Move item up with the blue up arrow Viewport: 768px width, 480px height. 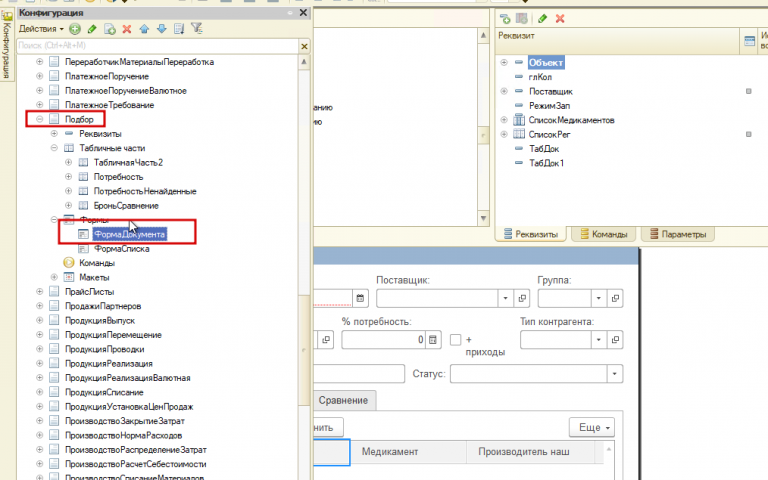[144, 29]
